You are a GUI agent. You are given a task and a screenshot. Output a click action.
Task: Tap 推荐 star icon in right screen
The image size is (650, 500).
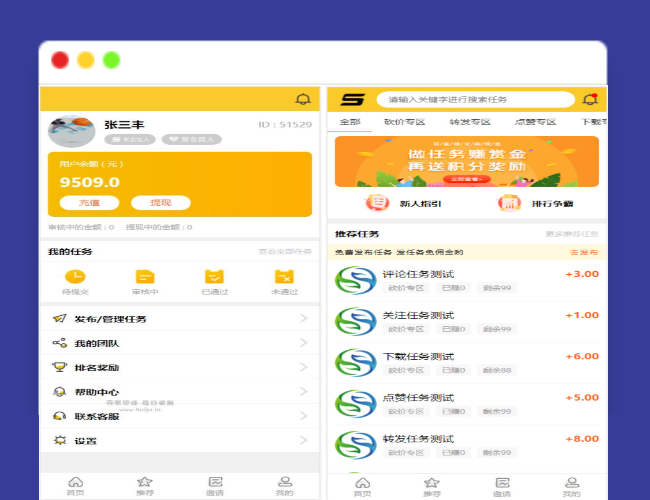[432, 483]
